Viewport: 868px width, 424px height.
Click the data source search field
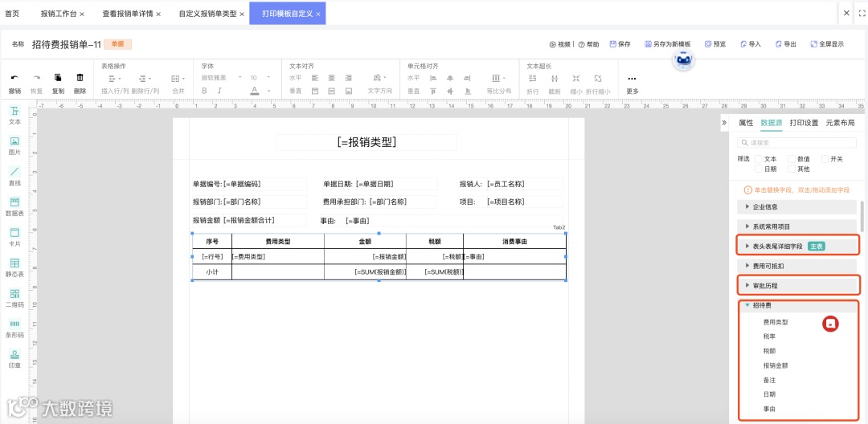click(798, 143)
